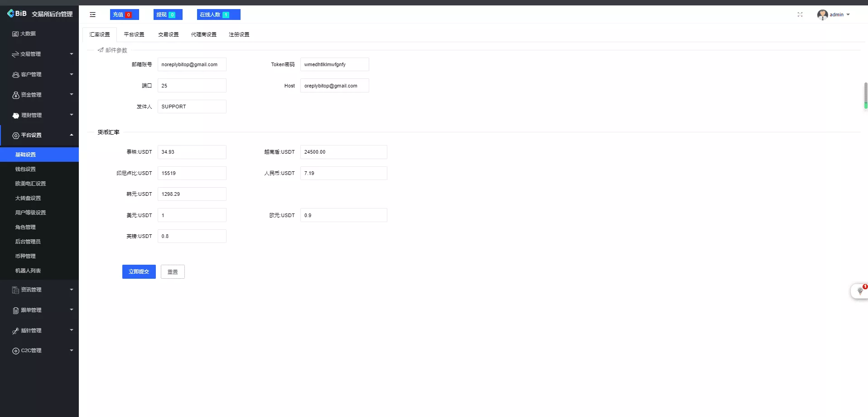Click the 理财管理 sidebar icon
This screenshot has height=417, width=868.
(x=15, y=115)
